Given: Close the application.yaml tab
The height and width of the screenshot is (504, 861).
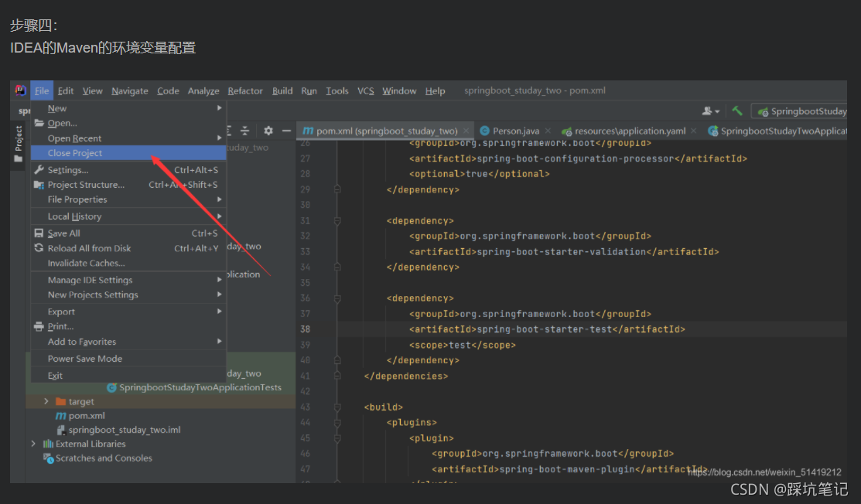Looking at the screenshot, I should [x=694, y=131].
